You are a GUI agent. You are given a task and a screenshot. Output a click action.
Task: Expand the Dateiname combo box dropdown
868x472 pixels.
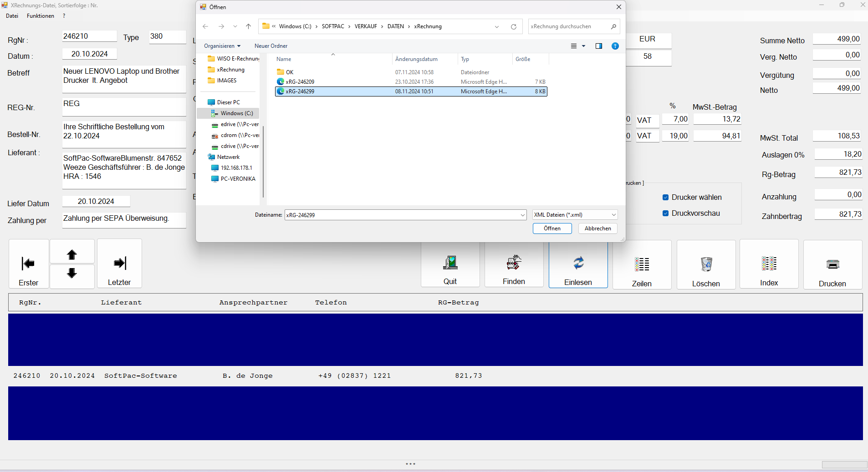click(522, 215)
